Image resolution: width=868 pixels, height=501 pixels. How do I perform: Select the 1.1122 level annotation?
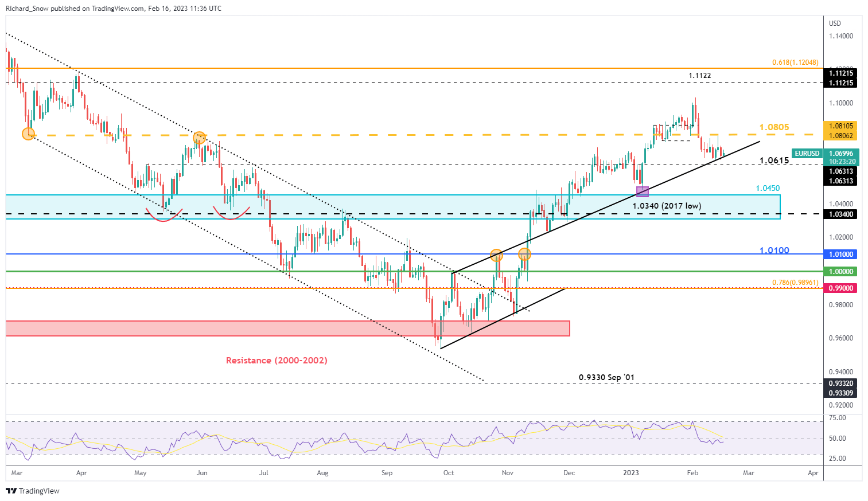(700, 76)
